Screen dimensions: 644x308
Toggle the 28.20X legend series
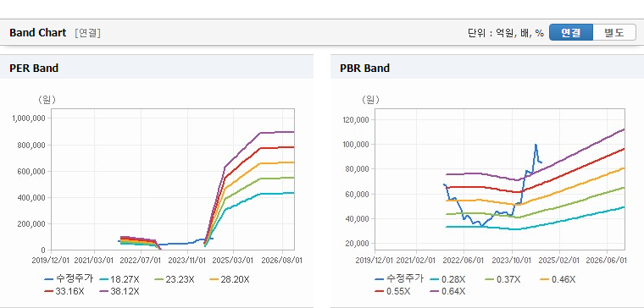point(230,279)
